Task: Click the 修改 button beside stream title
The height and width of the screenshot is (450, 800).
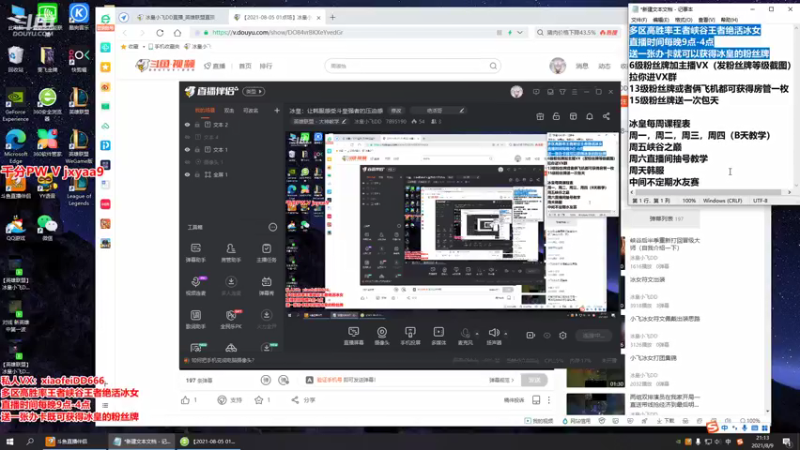Action: pyautogui.click(x=396, y=111)
